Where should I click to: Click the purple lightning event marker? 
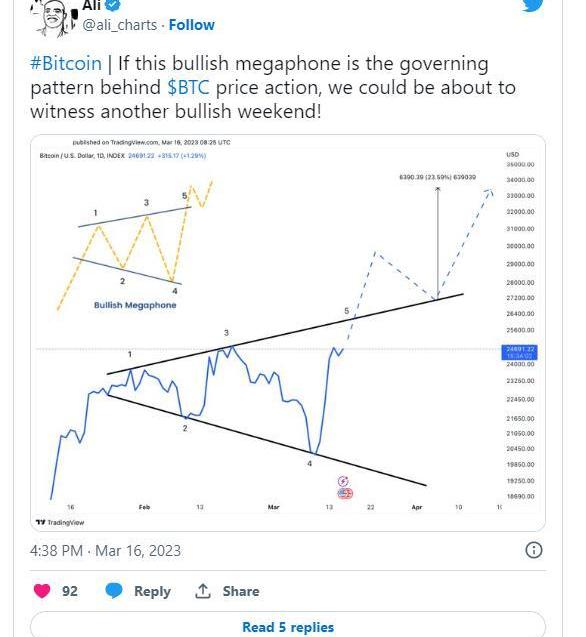[343, 481]
